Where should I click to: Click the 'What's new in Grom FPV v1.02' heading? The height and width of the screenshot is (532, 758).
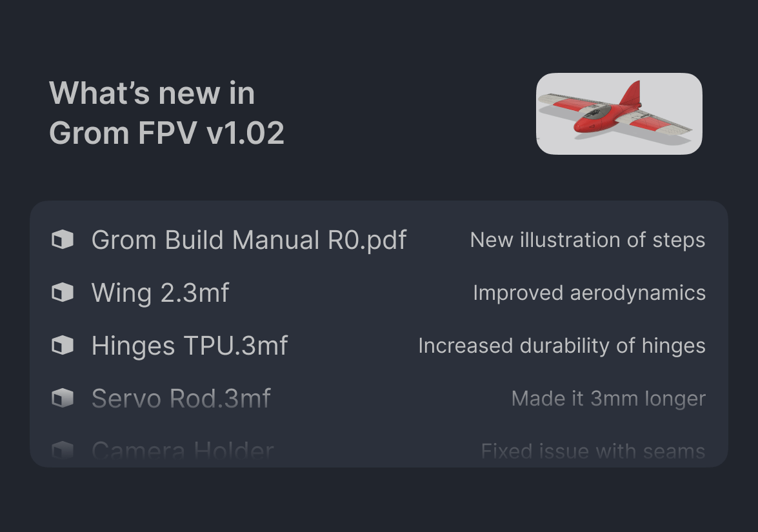pyautogui.click(x=167, y=113)
